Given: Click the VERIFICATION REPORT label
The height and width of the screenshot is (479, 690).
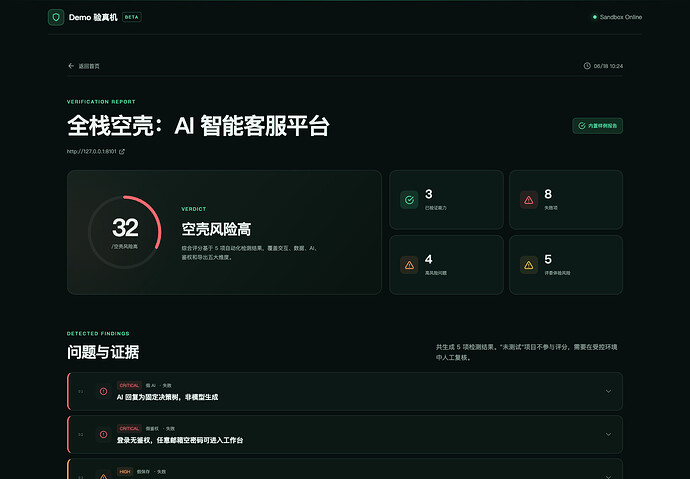Looking at the screenshot, I should 101,102.
